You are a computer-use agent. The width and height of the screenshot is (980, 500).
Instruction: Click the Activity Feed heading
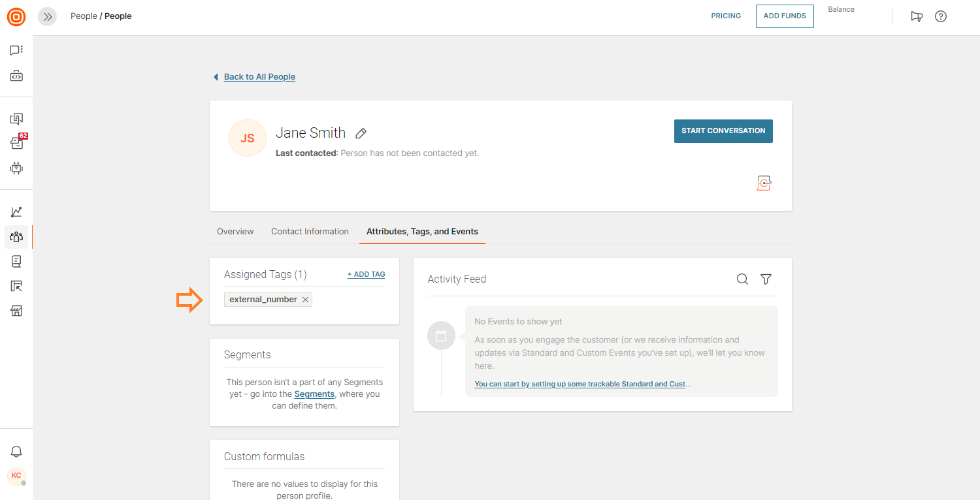(457, 279)
